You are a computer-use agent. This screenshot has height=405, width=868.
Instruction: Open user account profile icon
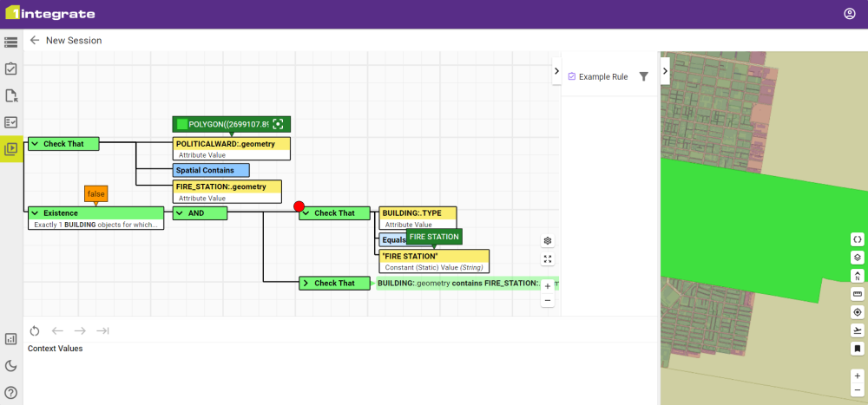[x=849, y=14]
